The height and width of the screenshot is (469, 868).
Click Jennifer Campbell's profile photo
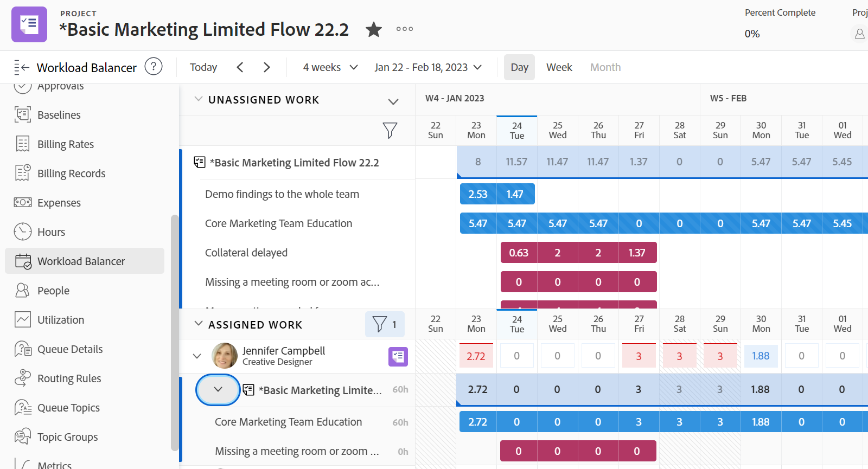coord(225,356)
